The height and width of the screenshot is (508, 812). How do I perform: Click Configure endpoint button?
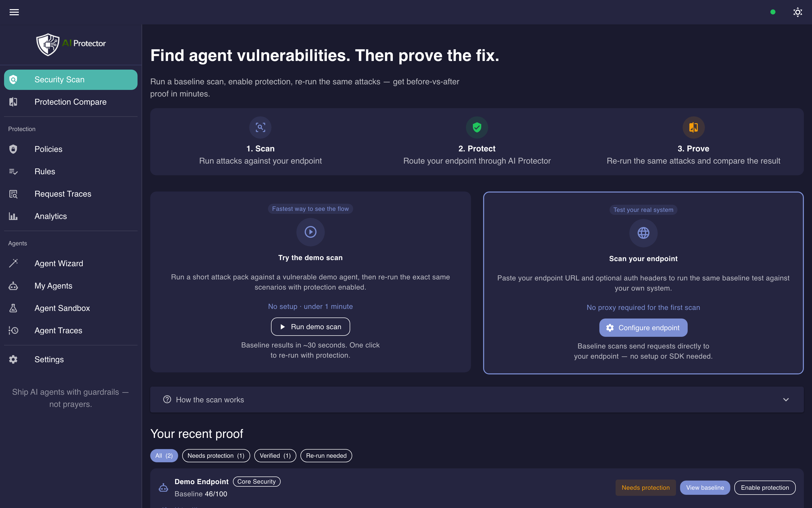point(643,328)
